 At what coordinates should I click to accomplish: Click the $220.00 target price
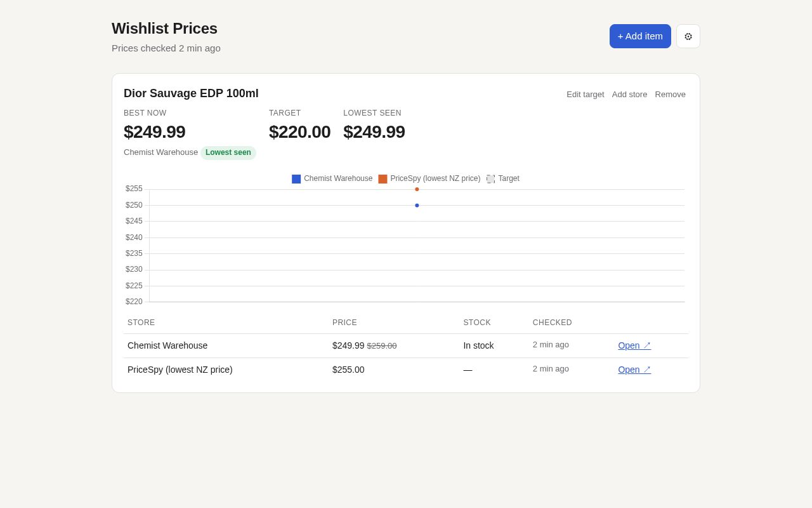(x=299, y=132)
